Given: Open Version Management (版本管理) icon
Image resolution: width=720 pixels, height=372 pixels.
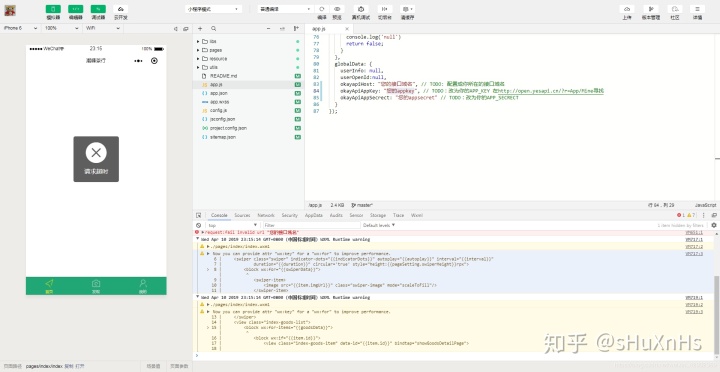Looking at the screenshot, I should (x=651, y=9).
